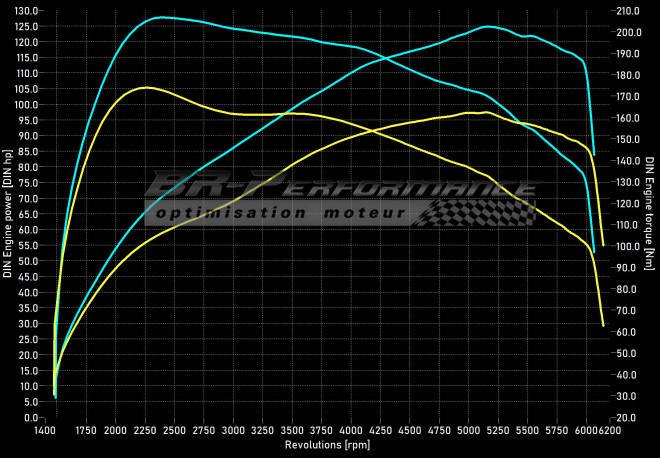Screen dimensions: 660x458
Task: Click the 210.0 Nm label on the torque axis
Action: point(630,11)
